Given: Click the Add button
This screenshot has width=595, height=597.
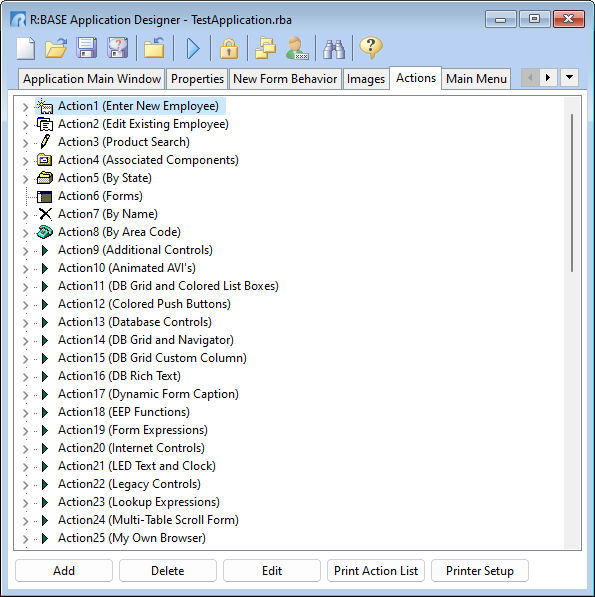Looking at the screenshot, I should pyautogui.click(x=64, y=570).
